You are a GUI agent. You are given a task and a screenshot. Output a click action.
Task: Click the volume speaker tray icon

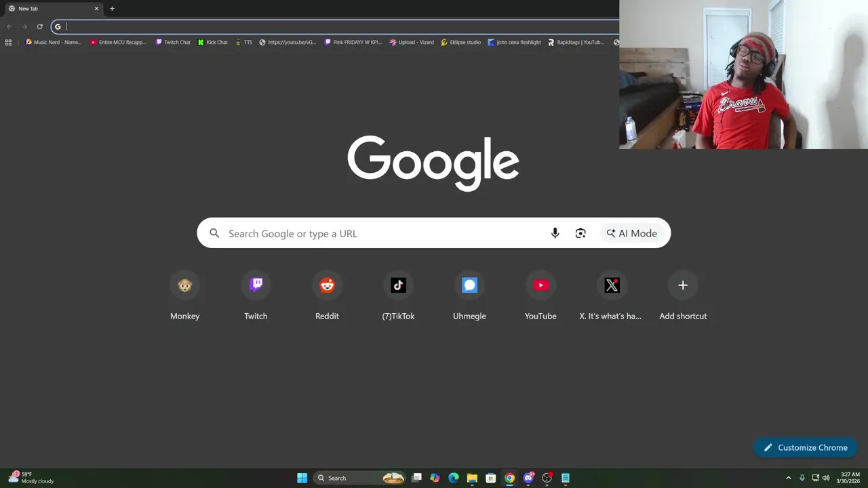[826, 478]
